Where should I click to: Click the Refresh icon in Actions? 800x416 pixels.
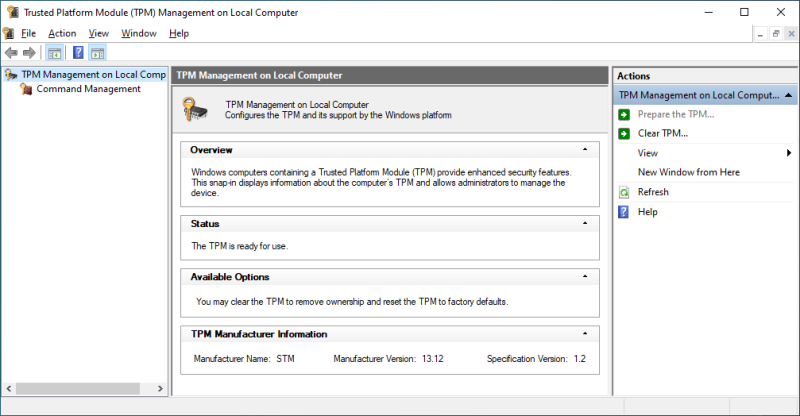point(624,192)
